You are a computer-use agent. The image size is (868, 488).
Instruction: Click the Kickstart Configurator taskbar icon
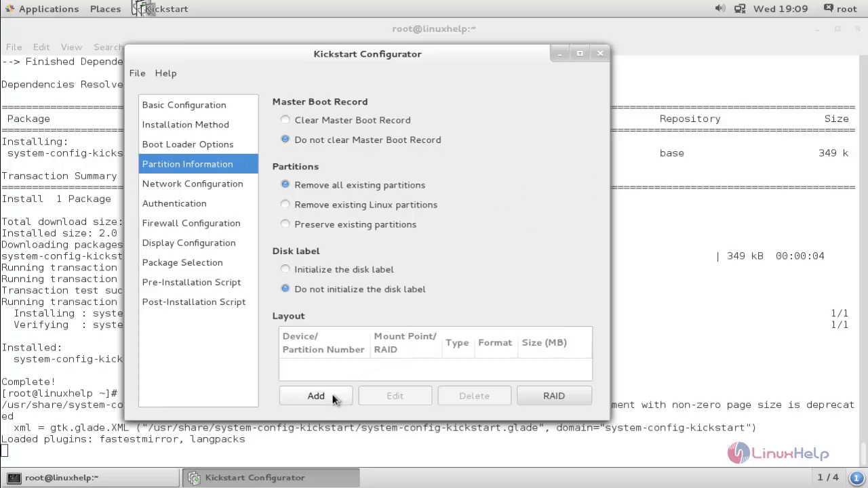194,477
